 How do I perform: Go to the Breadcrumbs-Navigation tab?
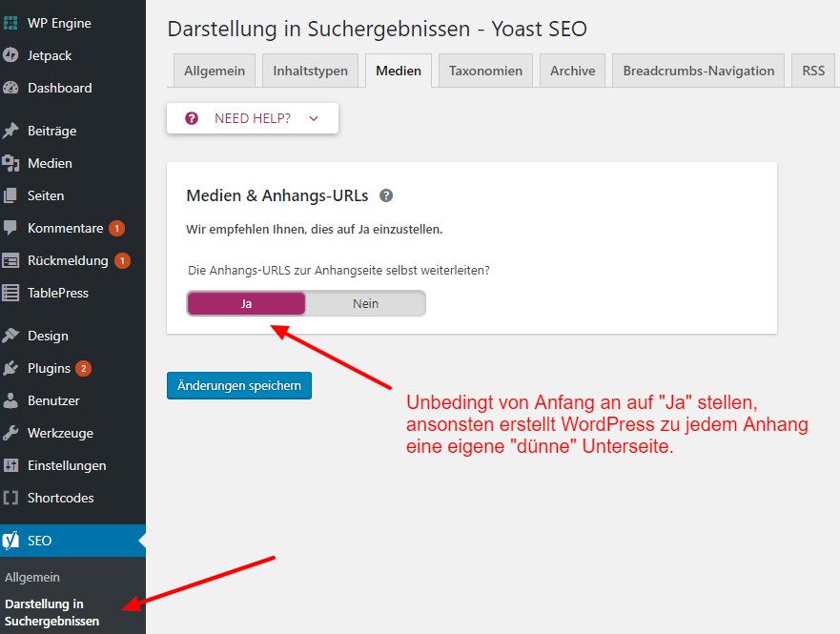pos(699,71)
